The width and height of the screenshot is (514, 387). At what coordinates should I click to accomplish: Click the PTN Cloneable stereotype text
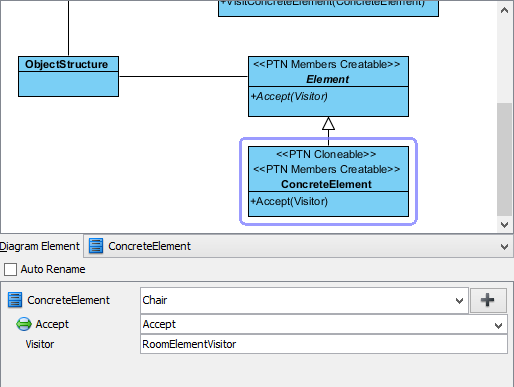(x=326, y=154)
